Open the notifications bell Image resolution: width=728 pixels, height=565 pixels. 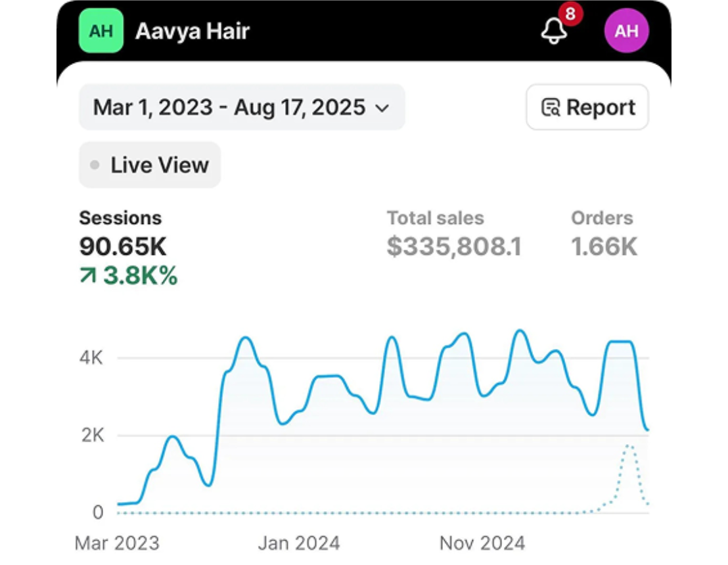553,32
